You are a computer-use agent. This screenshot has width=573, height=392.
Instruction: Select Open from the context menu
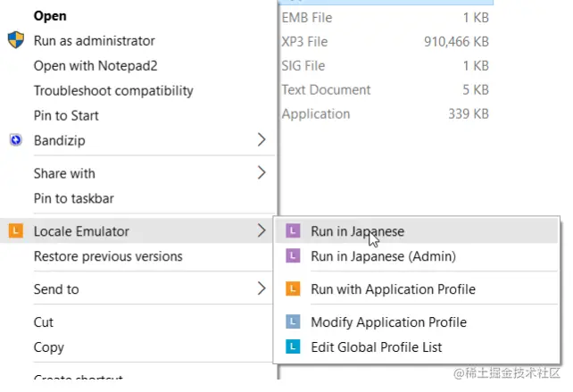[50, 16]
